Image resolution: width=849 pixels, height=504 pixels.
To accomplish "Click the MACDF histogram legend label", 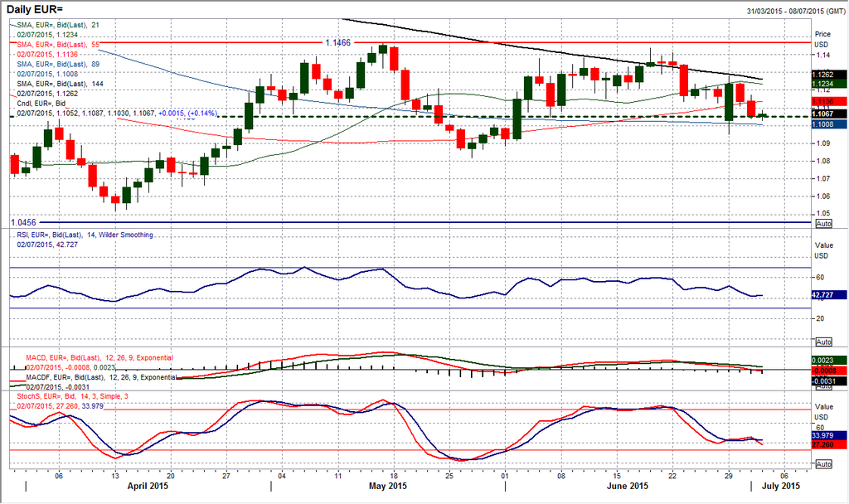I will click(x=101, y=377).
